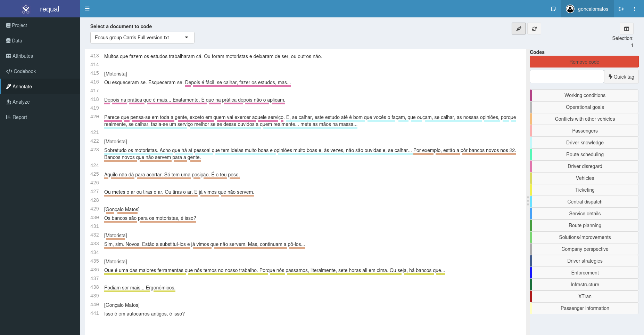Click the refresh annotations icon
Viewport: 644px width, 335px height.
[534, 29]
